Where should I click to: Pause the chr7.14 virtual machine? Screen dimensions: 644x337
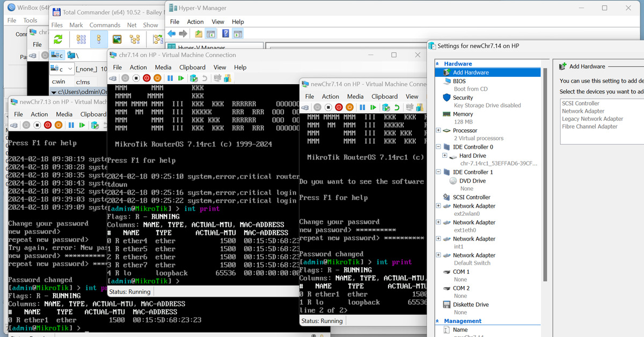(170, 78)
